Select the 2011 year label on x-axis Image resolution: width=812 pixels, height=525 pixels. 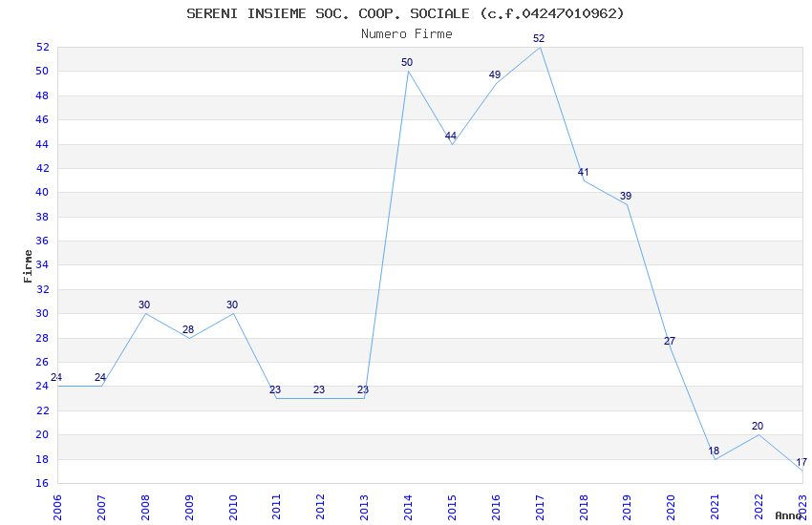276,507
